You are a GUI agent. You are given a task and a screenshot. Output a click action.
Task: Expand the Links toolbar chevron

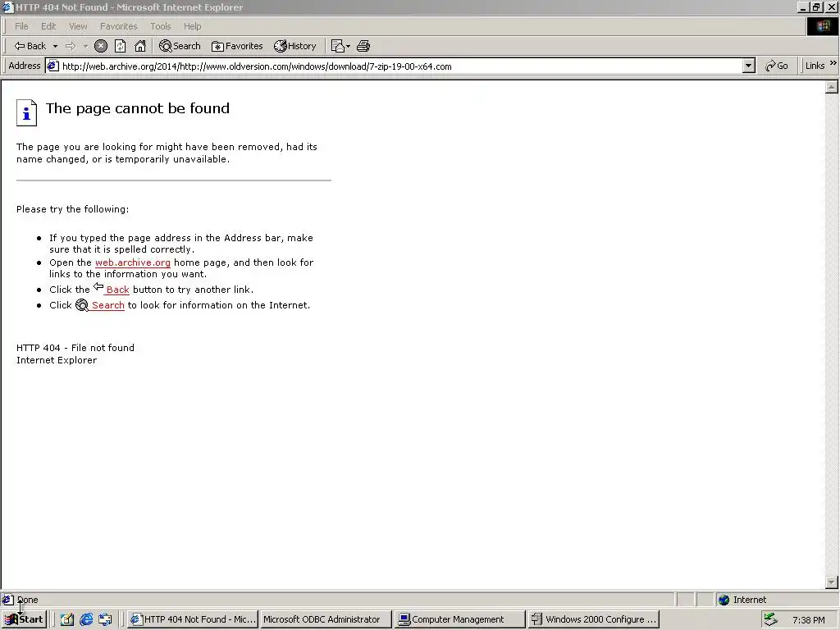tap(833, 63)
